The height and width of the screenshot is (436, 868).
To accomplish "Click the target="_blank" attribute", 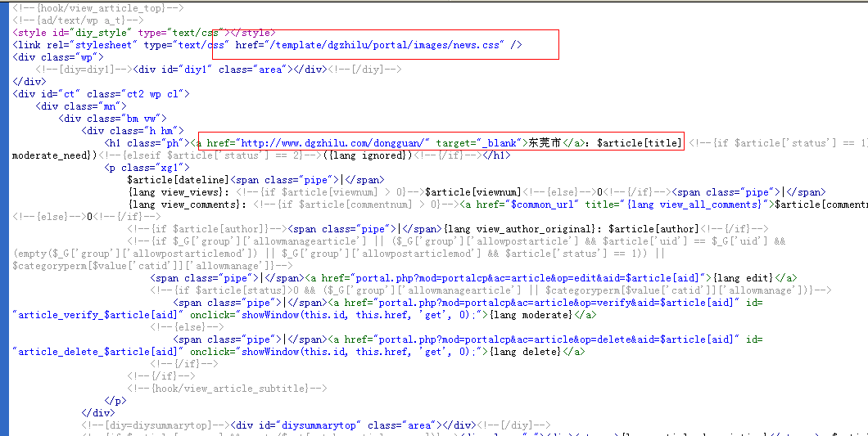I will tap(479, 143).
